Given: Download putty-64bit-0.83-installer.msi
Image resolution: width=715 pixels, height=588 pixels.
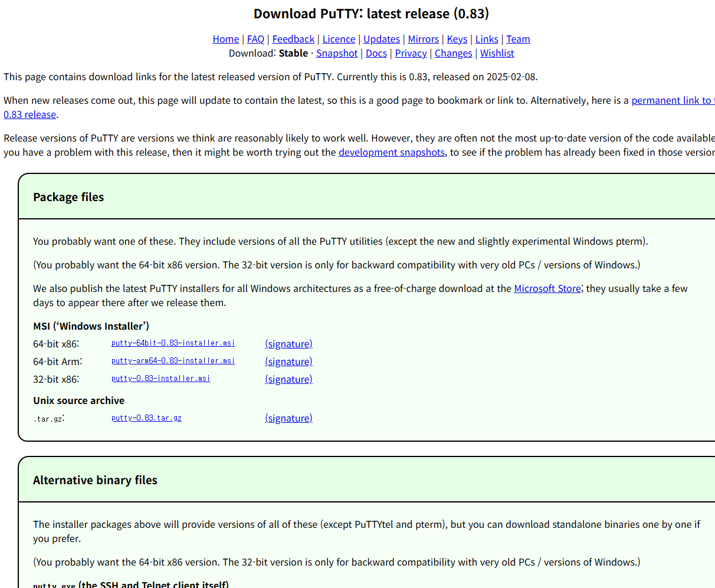Looking at the screenshot, I should pos(173,343).
